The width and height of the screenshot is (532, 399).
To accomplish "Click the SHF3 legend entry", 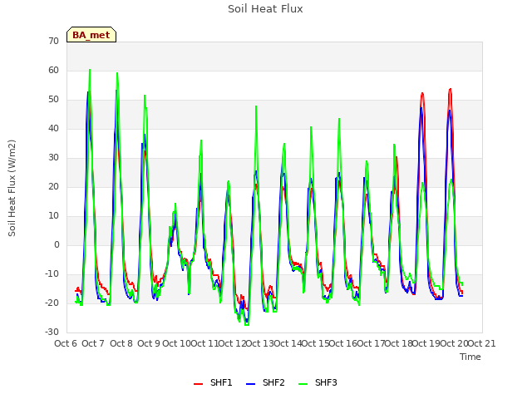I will coord(318,382).
